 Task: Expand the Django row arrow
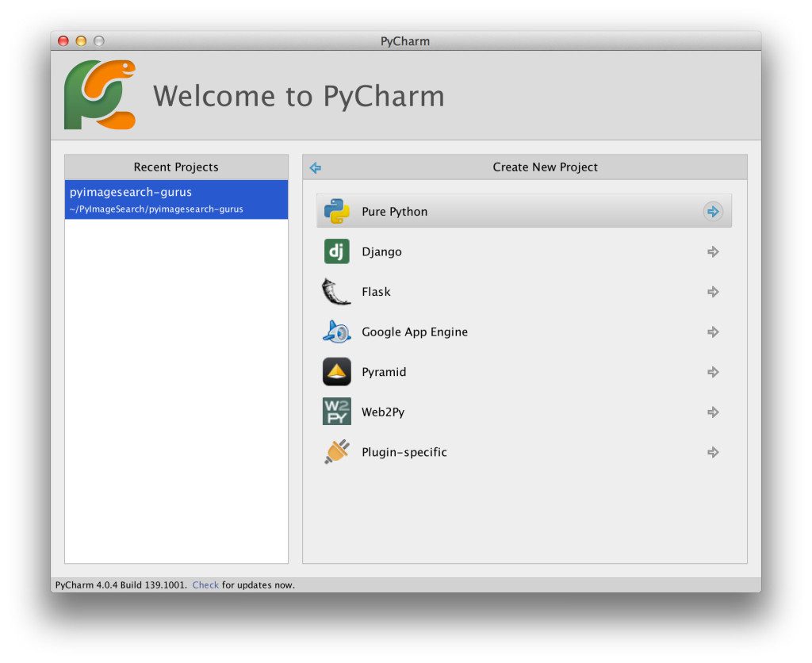(713, 251)
